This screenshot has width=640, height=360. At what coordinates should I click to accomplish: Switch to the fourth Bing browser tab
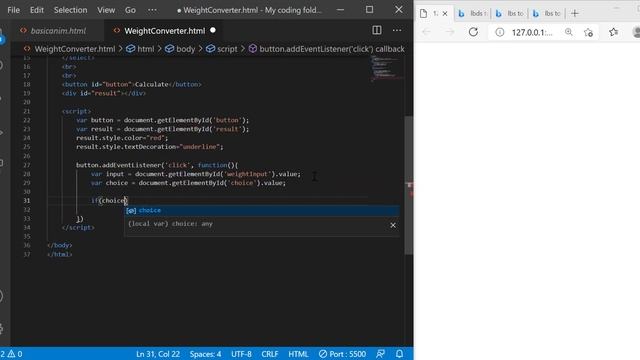[x=547, y=13]
